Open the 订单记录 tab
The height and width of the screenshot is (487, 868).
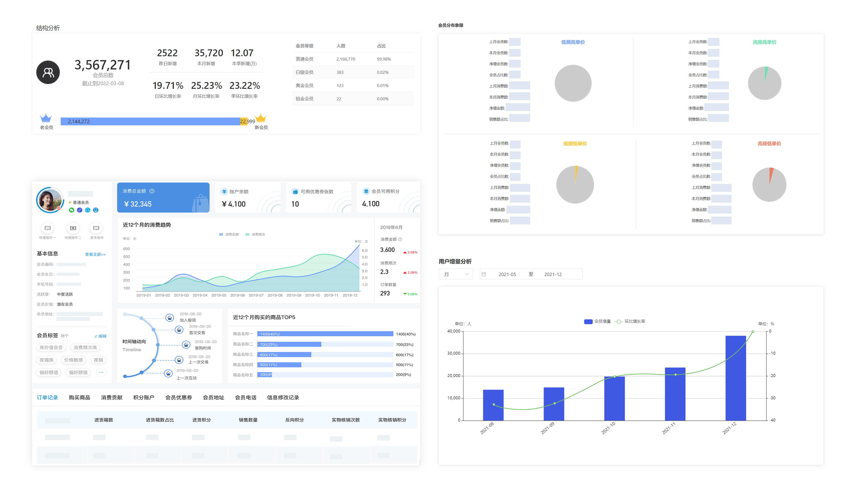tap(47, 398)
